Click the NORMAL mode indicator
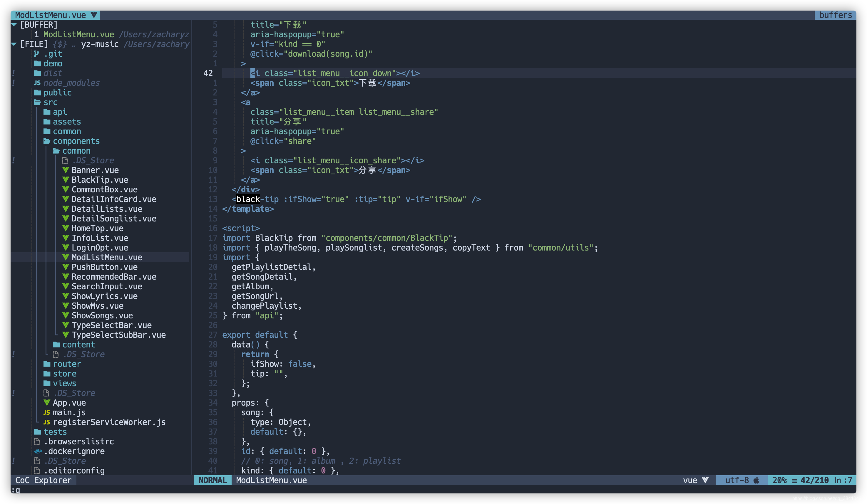The width and height of the screenshot is (867, 504). [212, 480]
